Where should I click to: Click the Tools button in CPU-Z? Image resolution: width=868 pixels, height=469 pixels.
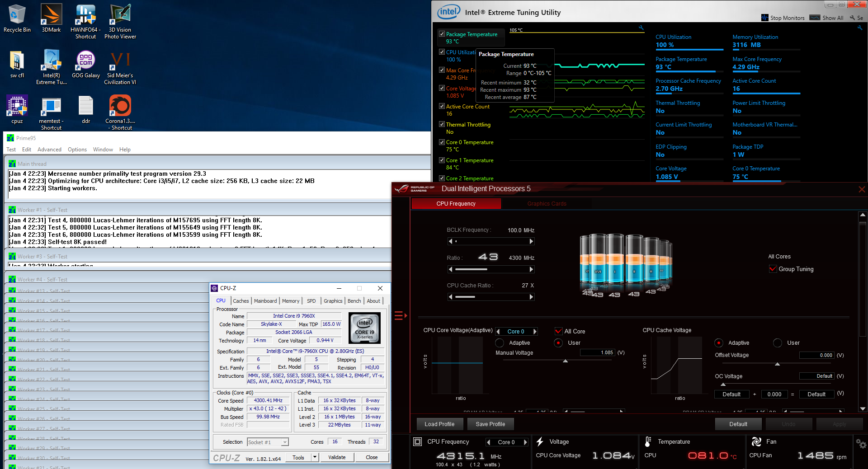(298, 457)
